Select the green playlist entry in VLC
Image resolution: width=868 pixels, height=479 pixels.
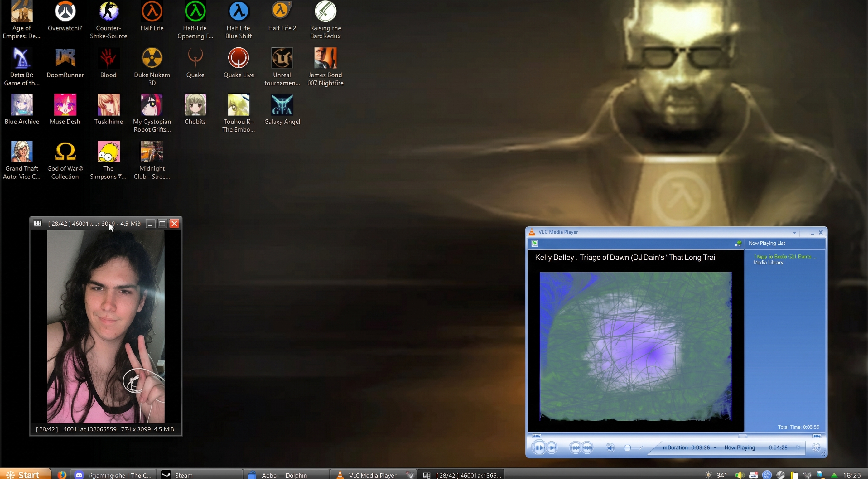(785, 257)
